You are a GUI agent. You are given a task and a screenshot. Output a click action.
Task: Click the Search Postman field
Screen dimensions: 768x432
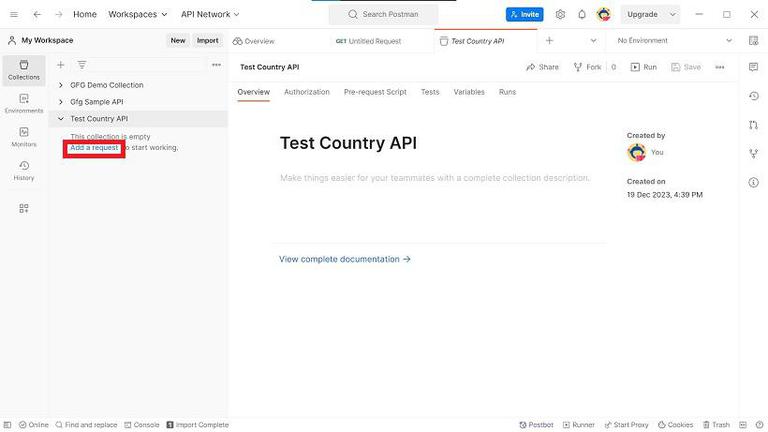(x=384, y=15)
